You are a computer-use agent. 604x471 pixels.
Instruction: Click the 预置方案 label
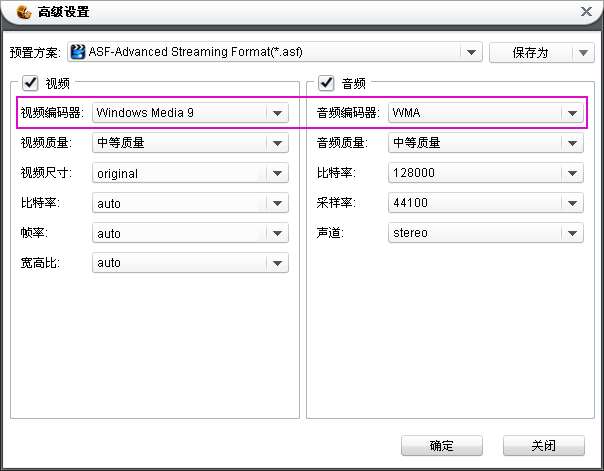coord(35,52)
